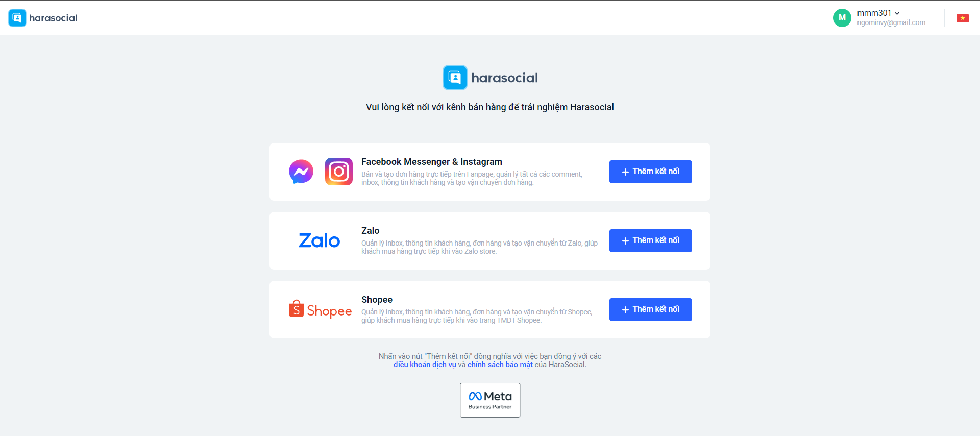Viewport: 980px width, 436px height.
Task: Click the Zalo channel title text
Action: point(371,231)
